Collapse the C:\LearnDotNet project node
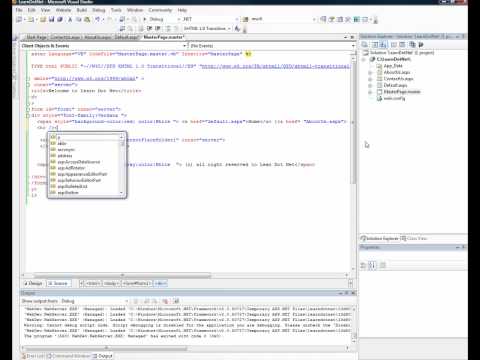The height and width of the screenshot is (360, 480). (364, 59)
